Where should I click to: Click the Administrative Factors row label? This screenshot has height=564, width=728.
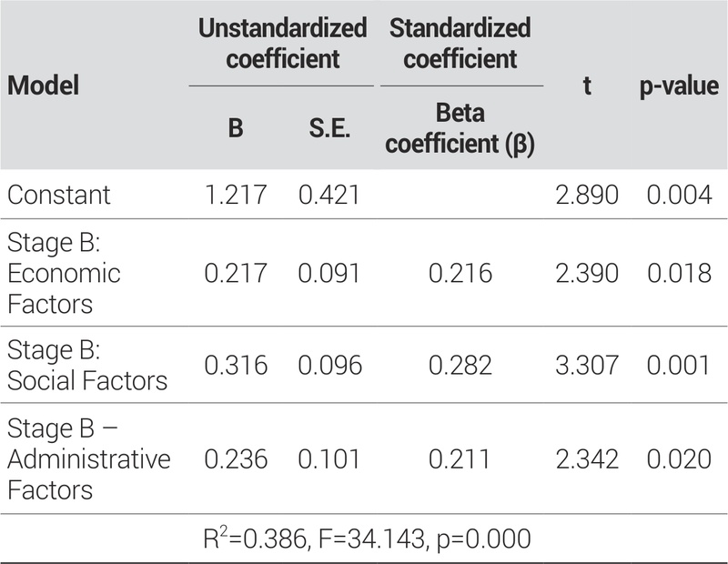click(x=88, y=458)
